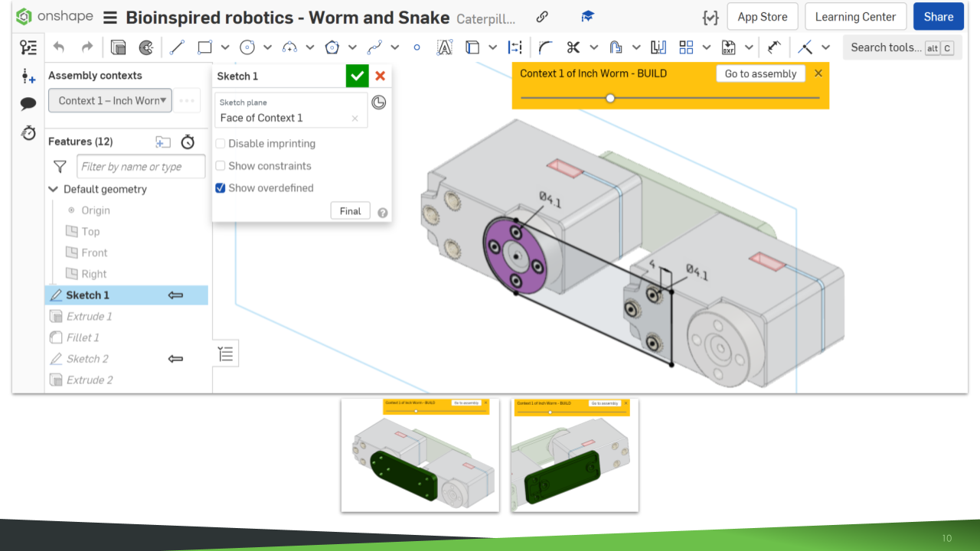Select the Circle tool
This screenshot has height=551, width=980.
click(247, 47)
